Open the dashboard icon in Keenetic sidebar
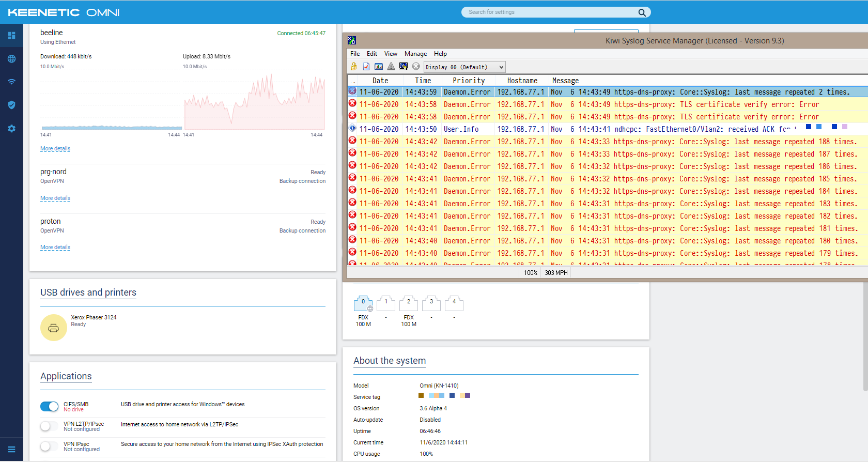Image resolution: width=868 pixels, height=462 pixels. [x=11, y=36]
